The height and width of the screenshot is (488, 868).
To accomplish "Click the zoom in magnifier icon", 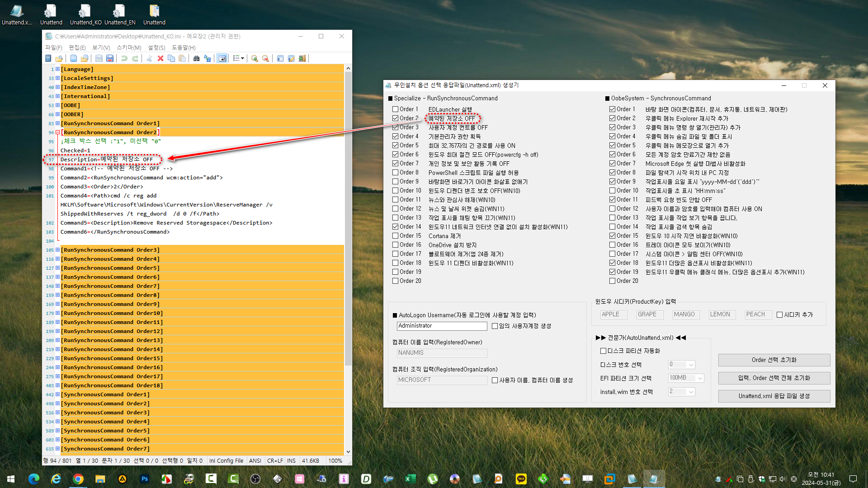I will click(255, 58).
